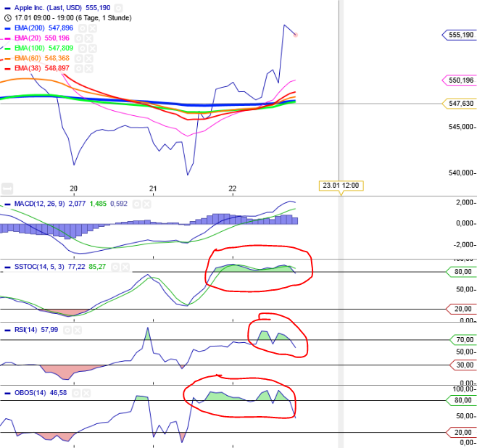Click the blue color dash of EMA(200)
The width and height of the screenshot is (477, 448).
tap(7, 28)
